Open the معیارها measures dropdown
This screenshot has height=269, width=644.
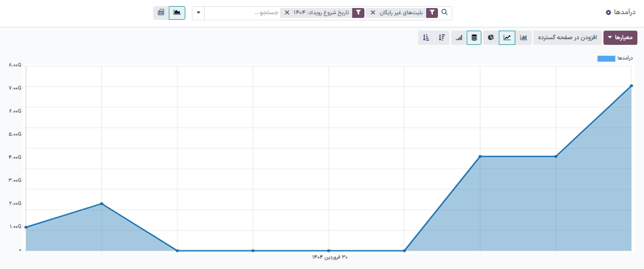620,38
